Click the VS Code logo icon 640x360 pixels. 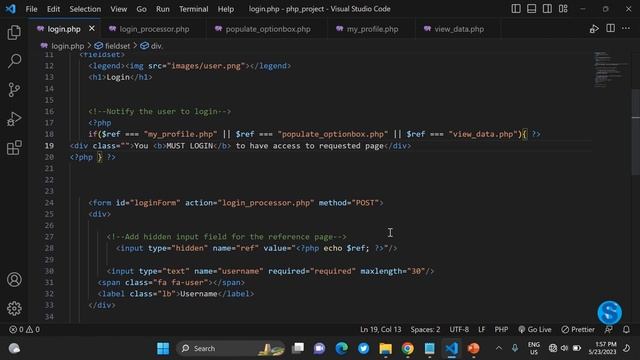click(10, 9)
